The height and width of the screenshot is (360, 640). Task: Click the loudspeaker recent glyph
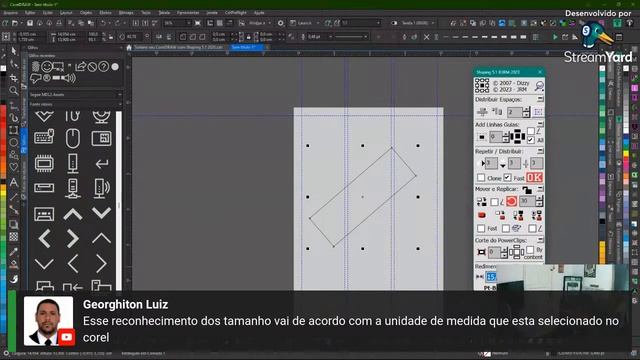tap(69, 78)
